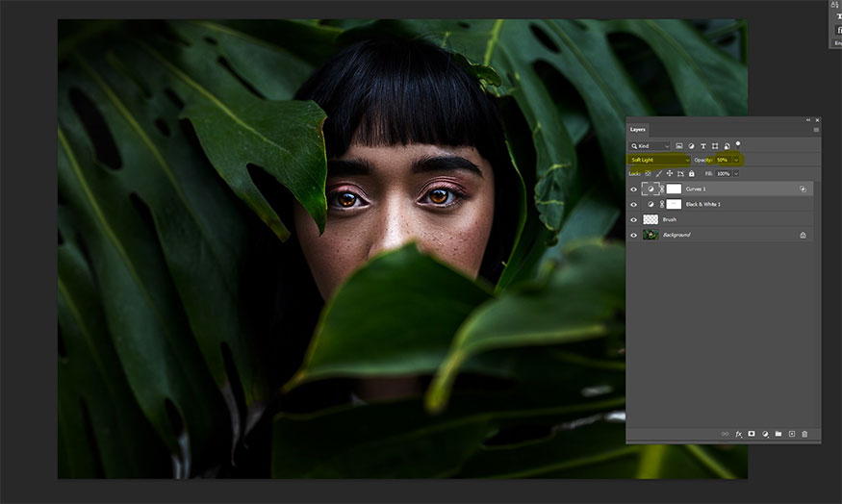Select the Brush layer thumbnail
The height and width of the screenshot is (504, 842).
651,219
